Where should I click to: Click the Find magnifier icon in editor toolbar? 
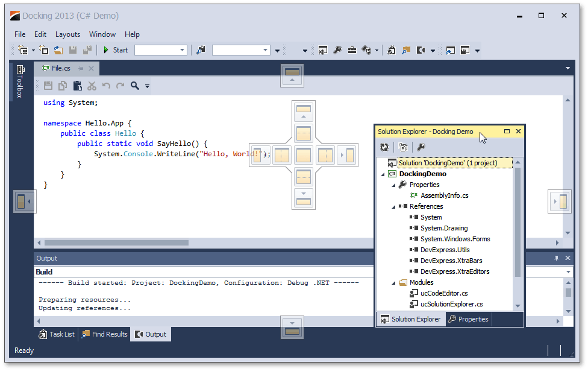(135, 86)
